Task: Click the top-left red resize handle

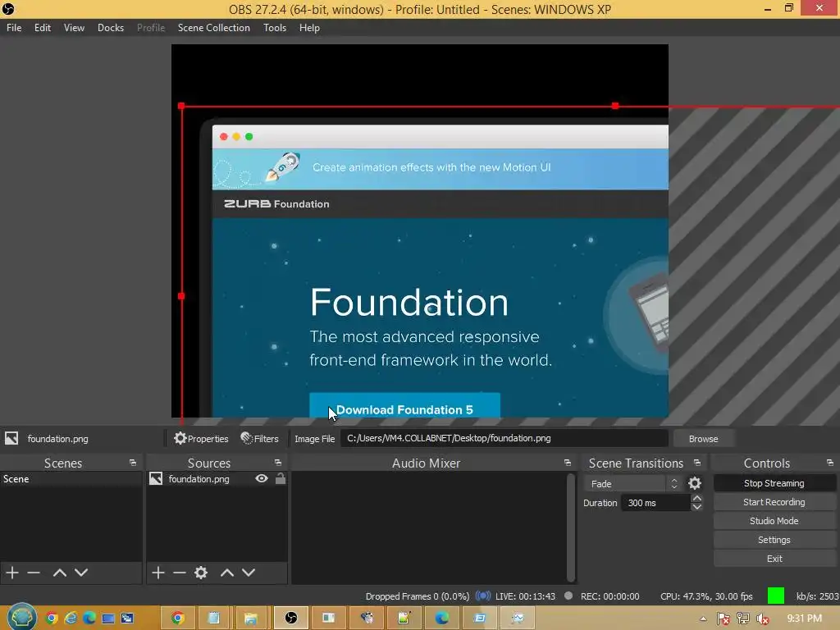Action: [181, 106]
